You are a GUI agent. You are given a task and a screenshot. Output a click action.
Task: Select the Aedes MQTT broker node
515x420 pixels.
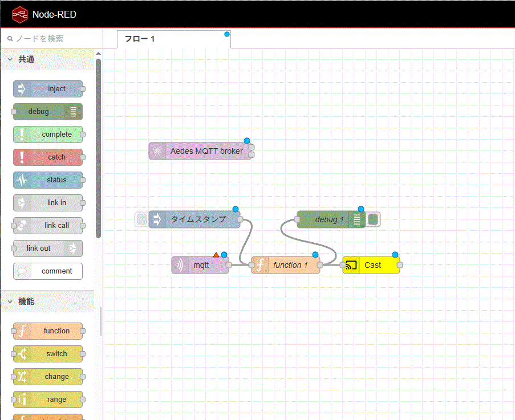coord(200,151)
